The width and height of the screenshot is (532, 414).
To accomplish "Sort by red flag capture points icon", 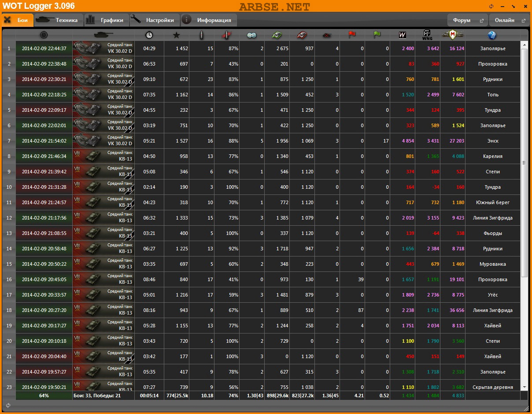I will pyautogui.click(x=352, y=35).
